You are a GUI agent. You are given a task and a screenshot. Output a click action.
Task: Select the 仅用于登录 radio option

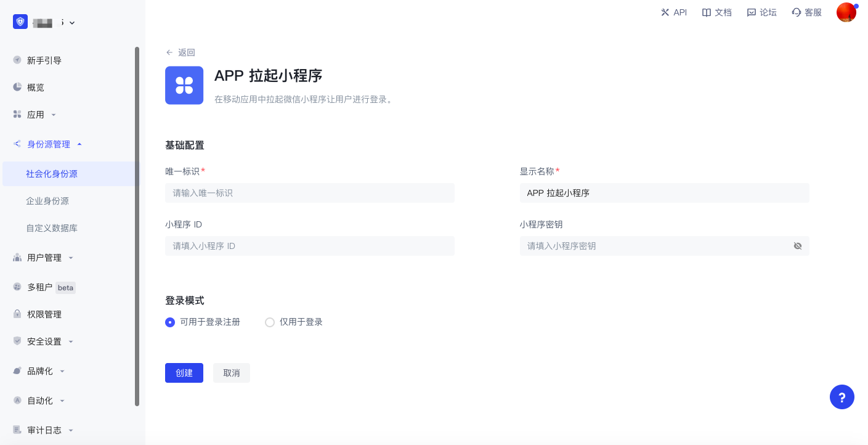pyautogui.click(x=270, y=322)
